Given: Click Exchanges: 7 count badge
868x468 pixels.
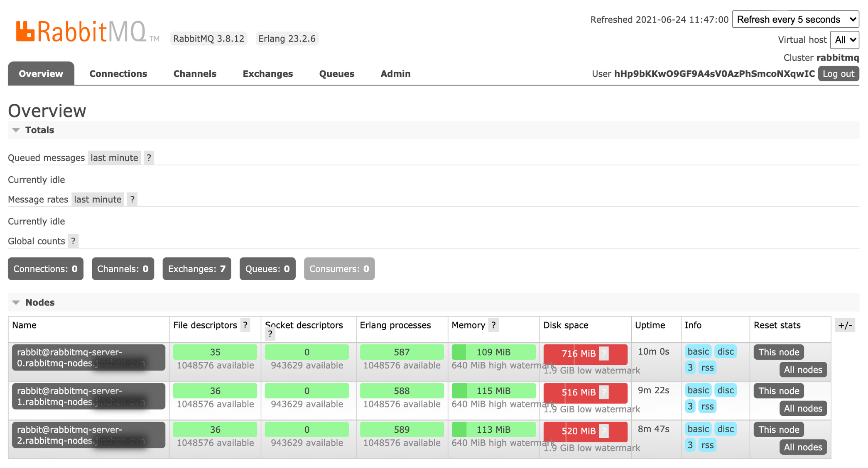Looking at the screenshot, I should (x=196, y=269).
